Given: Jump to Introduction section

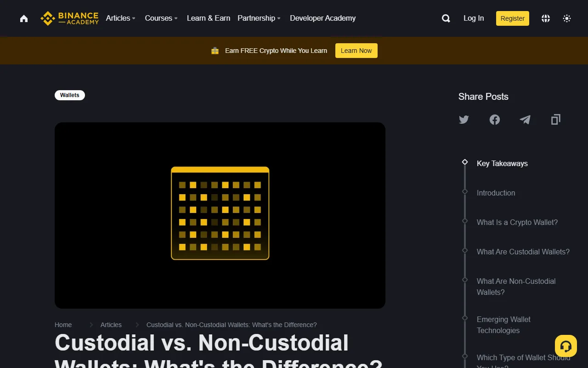Looking at the screenshot, I should [496, 193].
